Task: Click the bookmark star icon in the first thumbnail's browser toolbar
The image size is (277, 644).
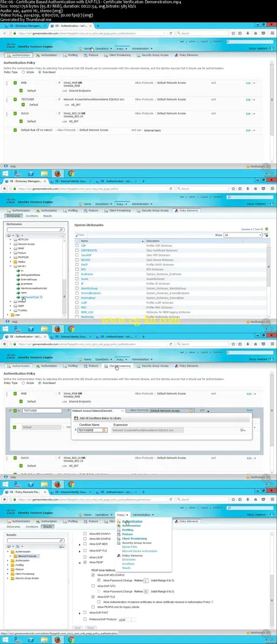Action: (234, 33)
